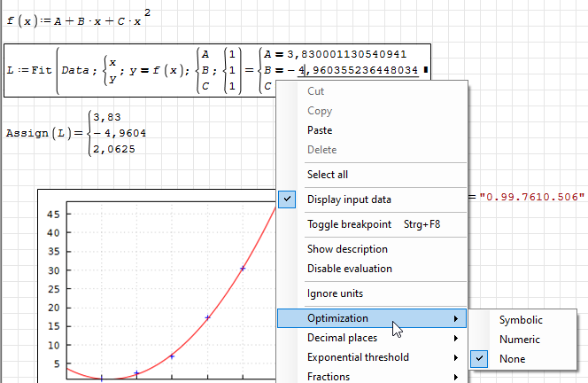Viewport: 588px width, 383px height.
Task: Choose Select all in context menu
Action: pyautogui.click(x=327, y=175)
